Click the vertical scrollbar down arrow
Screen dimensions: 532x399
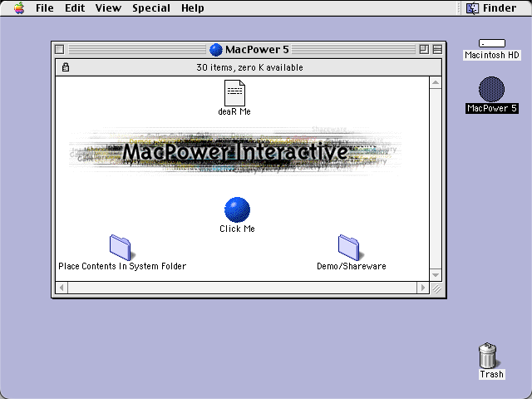(x=436, y=275)
